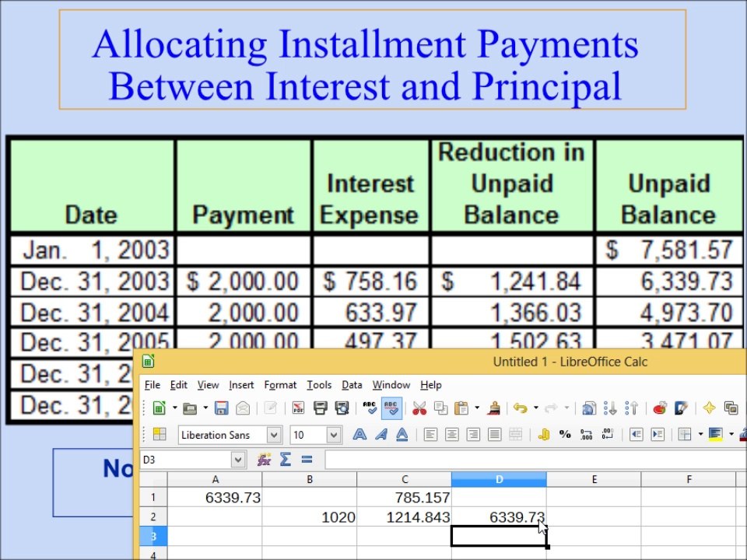Insert Hyperlink icon in toolbar
The width and height of the screenshot is (747, 560).
589,408
